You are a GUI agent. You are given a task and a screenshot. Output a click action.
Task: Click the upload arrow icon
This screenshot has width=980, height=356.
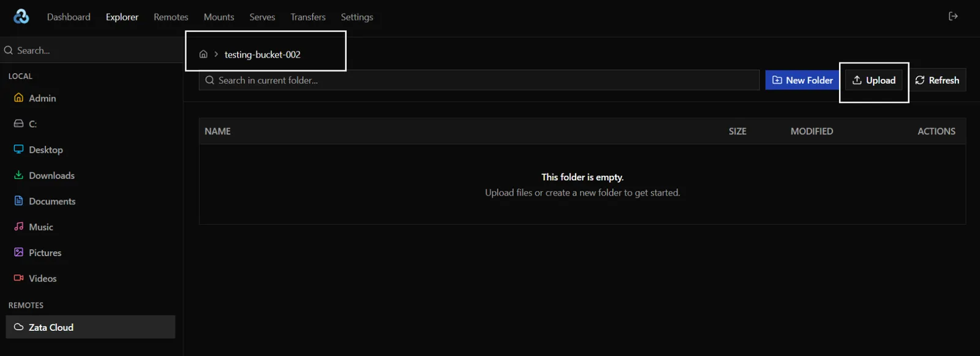click(857, 80)
